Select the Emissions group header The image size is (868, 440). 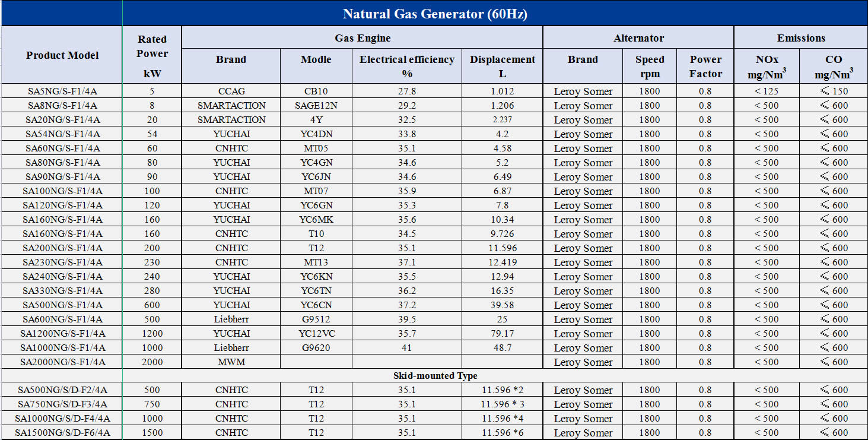pyautogui.click(x=801, y=38)
